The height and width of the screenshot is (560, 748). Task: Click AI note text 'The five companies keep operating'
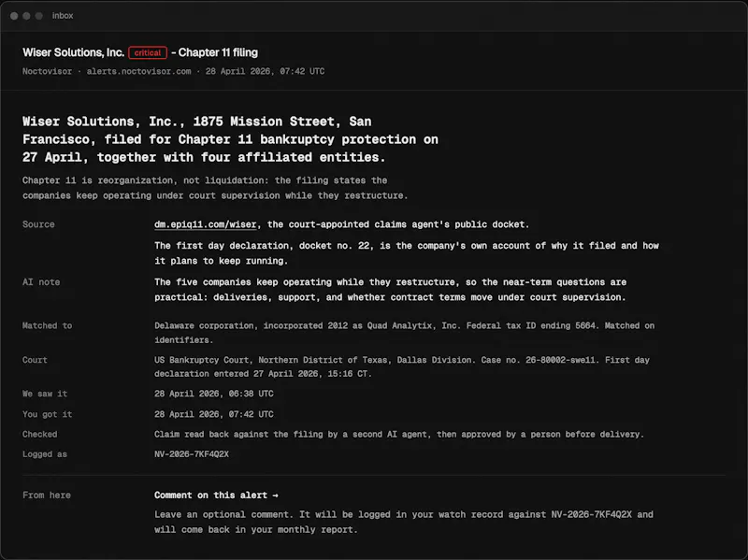[390, 290]
